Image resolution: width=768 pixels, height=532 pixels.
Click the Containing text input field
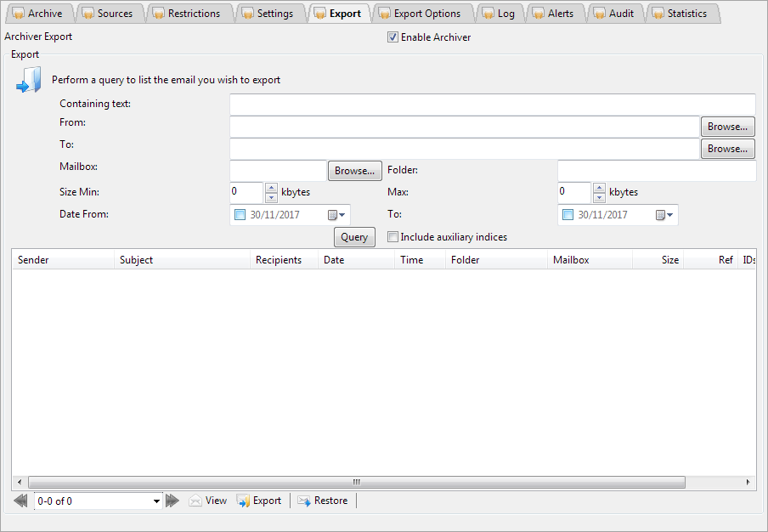492,105
